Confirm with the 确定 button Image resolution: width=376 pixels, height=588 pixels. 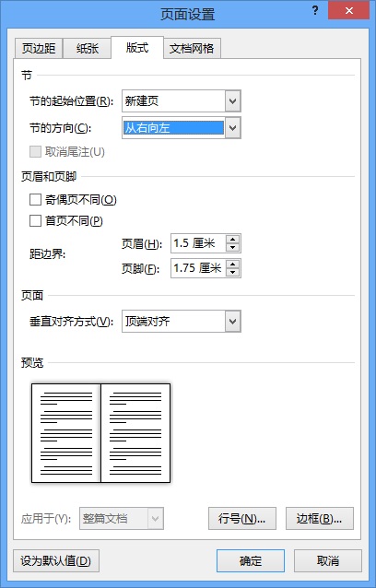251,561
